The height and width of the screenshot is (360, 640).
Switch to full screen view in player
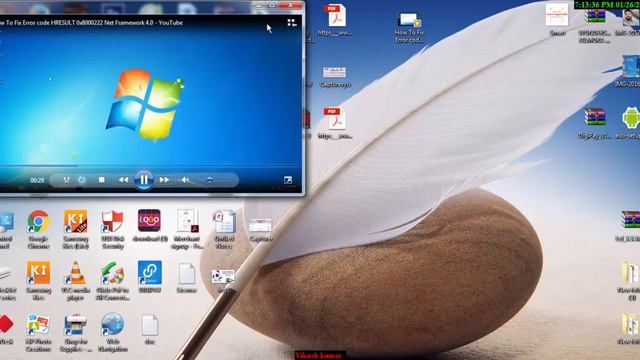[288, 180]
